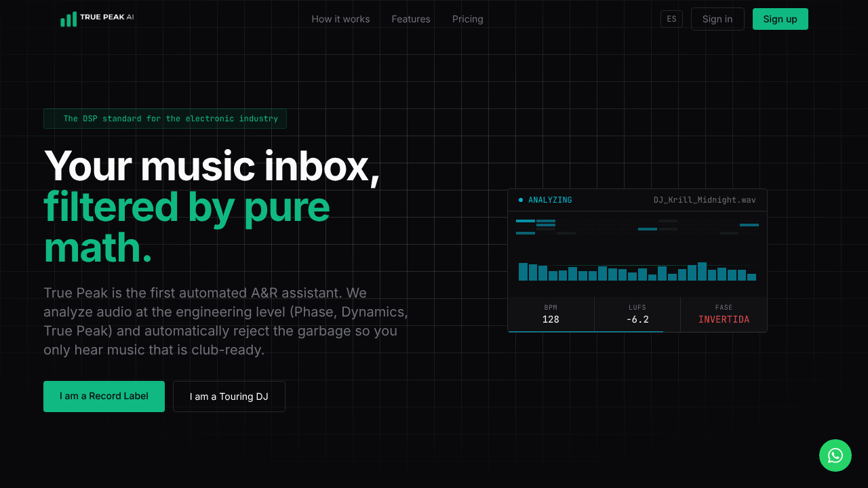Click the 'Your music inbox,' headline
Image resolution: width=868 pixels, height=488 pixels.
point(212,166)
